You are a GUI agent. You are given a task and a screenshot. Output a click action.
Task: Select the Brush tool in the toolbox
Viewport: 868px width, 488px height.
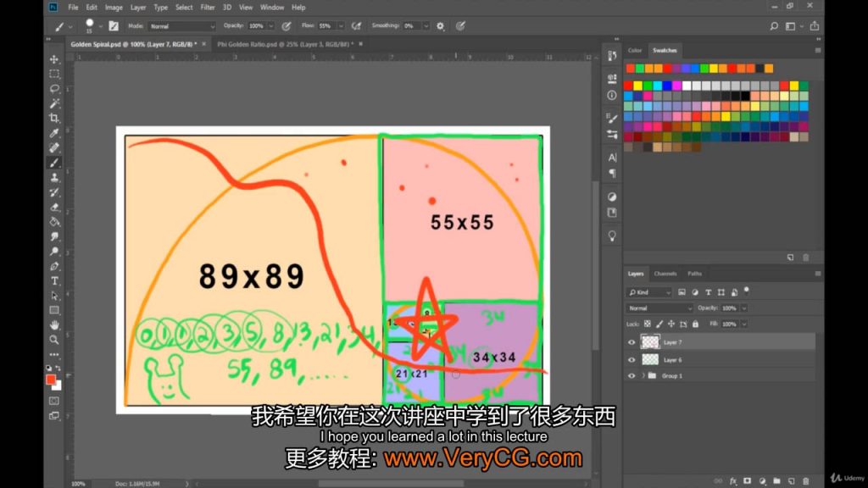[x=54, y=163]
